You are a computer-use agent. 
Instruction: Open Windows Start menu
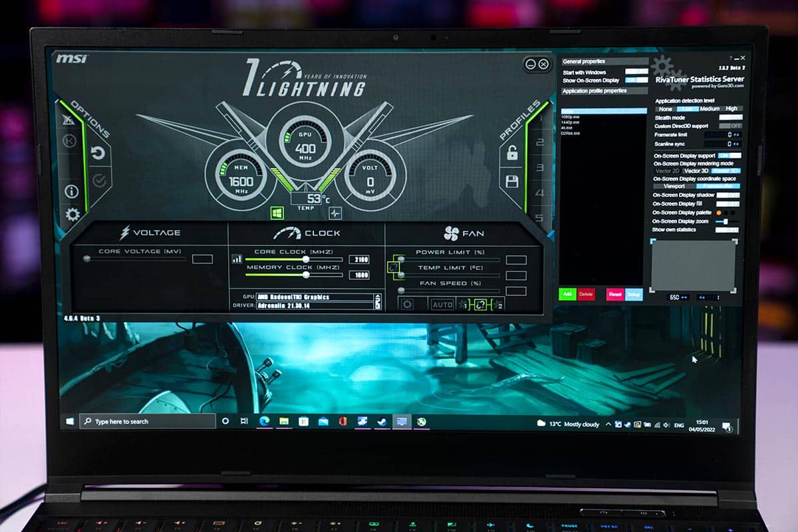click(69, 421)
